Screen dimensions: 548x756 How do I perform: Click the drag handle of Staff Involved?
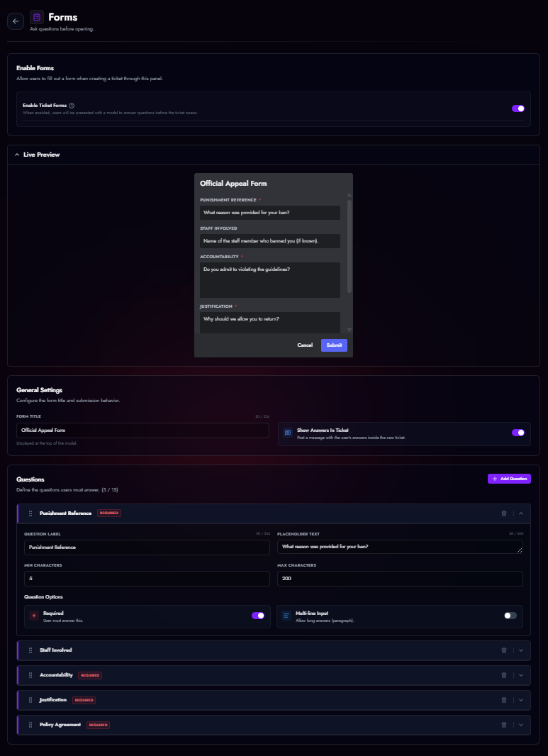(30, 650)
